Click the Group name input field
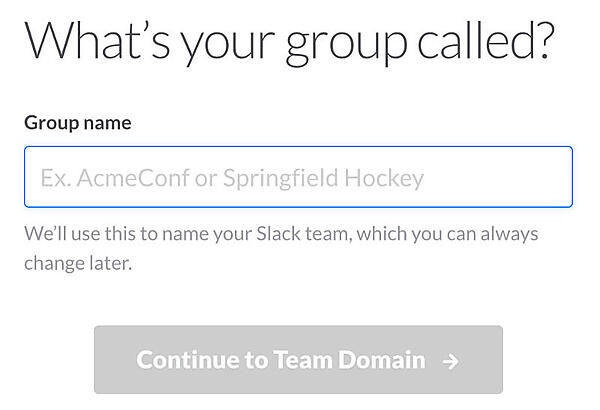 (298, 177)
